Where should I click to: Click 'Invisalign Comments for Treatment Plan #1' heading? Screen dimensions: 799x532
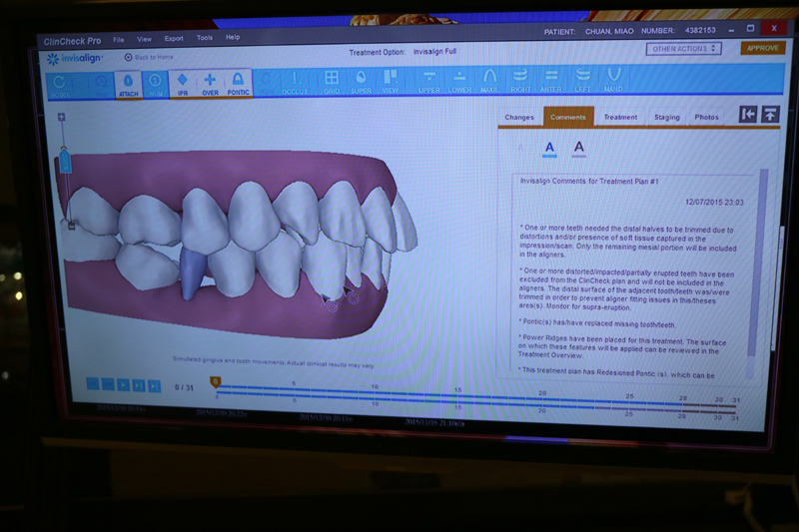pos(589,182)
